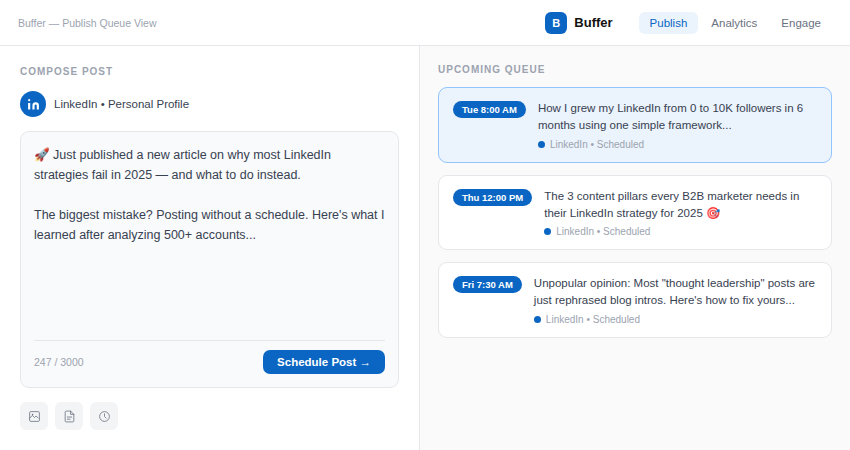The height and width of the screenshot is (450, 850).
Task: Open the Analytics tab
Action: click(x=734, y=23)
